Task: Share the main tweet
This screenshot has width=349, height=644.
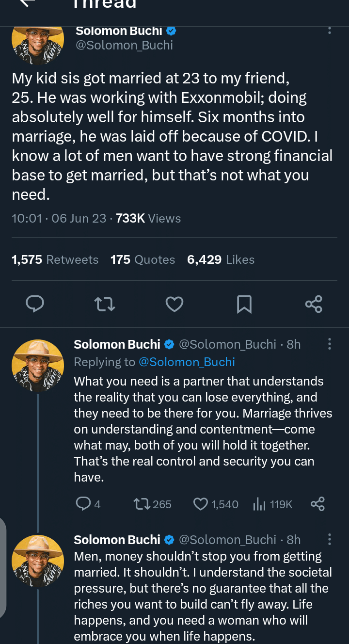Action: tap(314, 304)
